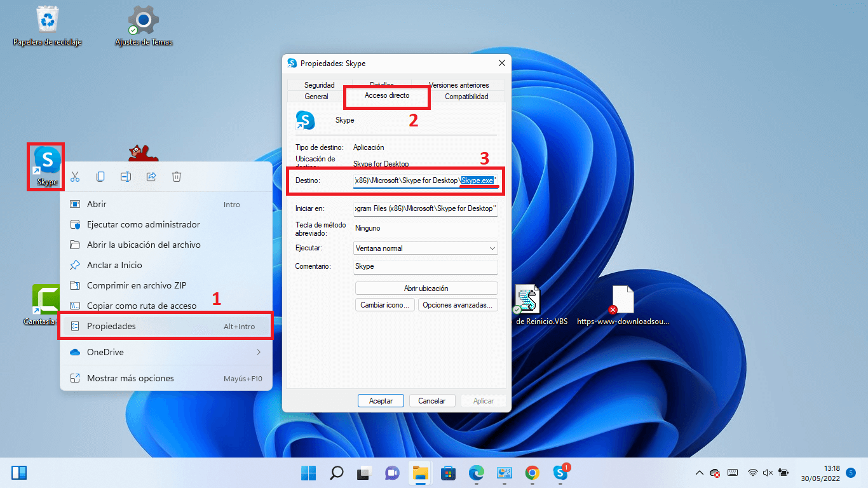The image size is (868, 488).
Task: Click the Cancelar button
Action: [432, 401]
